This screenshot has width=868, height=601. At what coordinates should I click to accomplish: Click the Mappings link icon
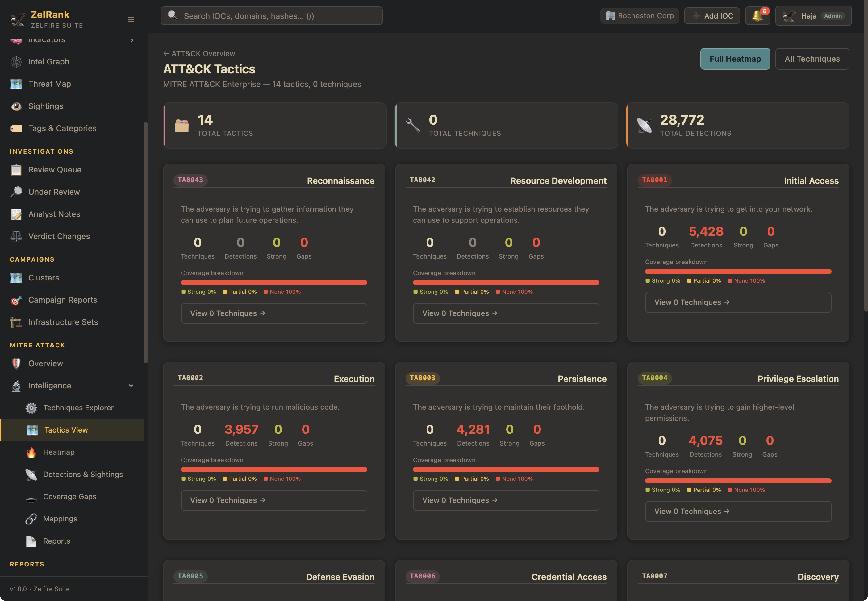[x=31, y=519]
